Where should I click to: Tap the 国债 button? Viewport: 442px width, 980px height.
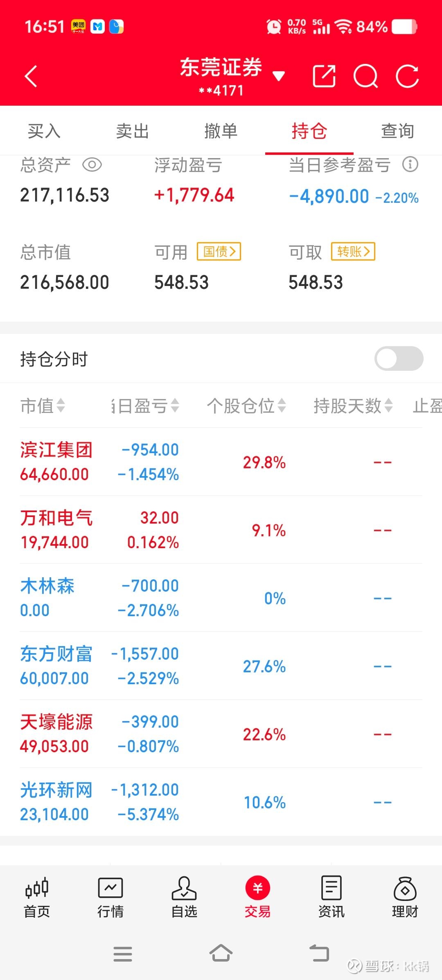[x=219, y=251]
